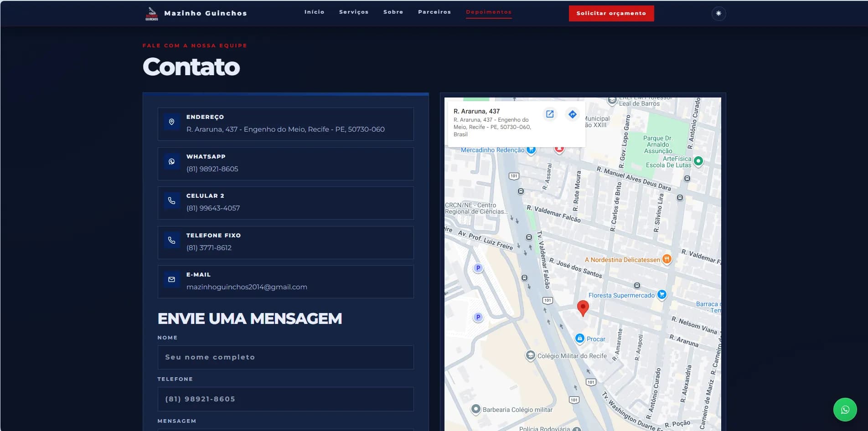The width and height of the screenshot is (868, 431).
Task: Focus the Nome input field
Action: click(x=286, y=357)
